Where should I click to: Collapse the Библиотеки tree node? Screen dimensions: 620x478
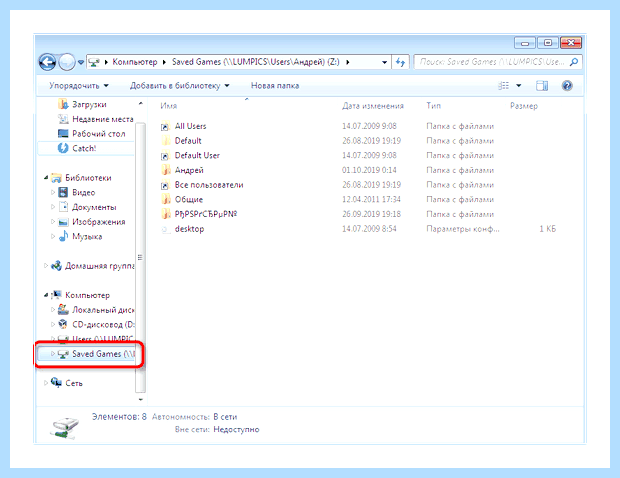(46, 178)
